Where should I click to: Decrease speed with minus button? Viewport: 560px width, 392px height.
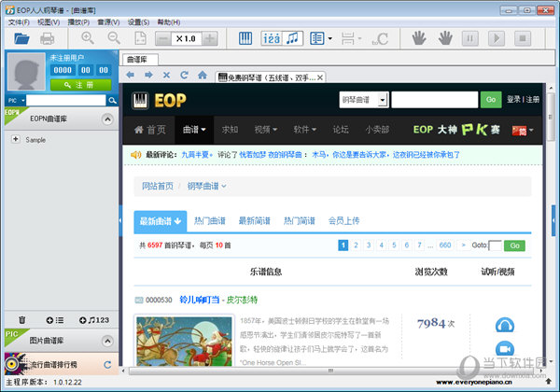coord(163,38)
